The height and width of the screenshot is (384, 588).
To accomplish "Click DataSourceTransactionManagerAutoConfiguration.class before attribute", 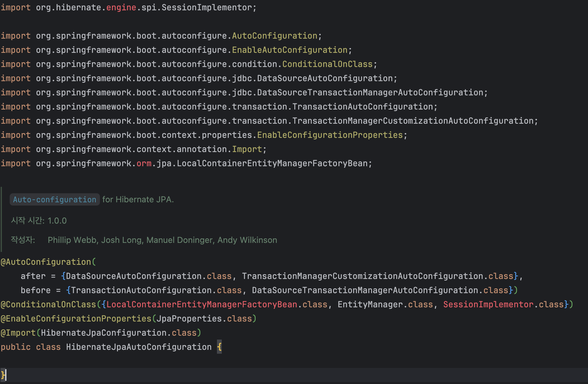I will pyautogui.click(x=382, y=290).
